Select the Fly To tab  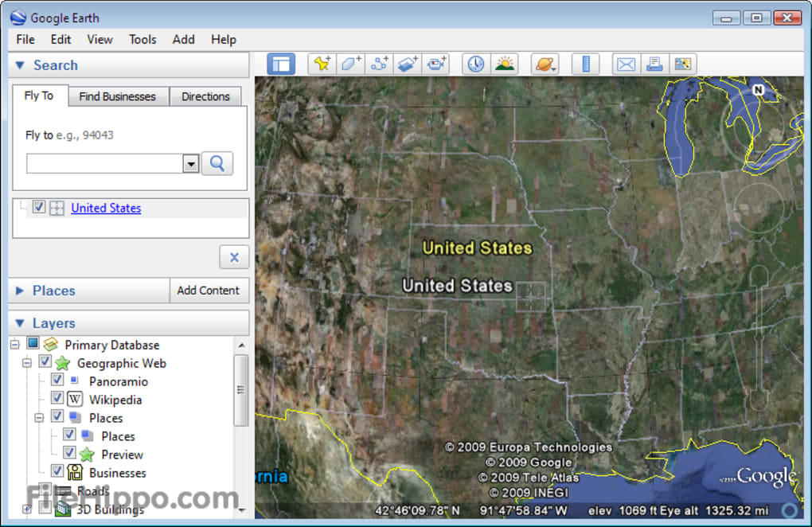click(x=39, y=96)
